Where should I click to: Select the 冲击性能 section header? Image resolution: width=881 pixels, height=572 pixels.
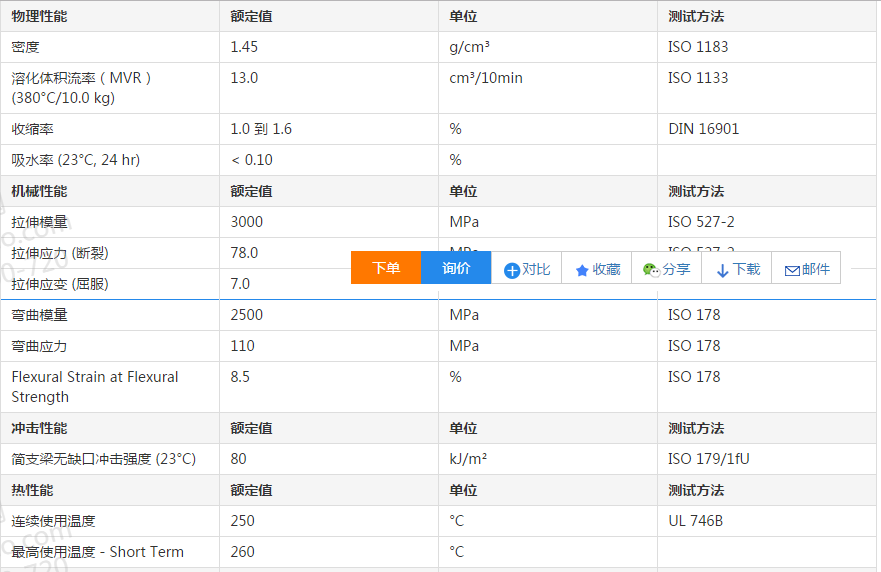(x=39, y=428)
